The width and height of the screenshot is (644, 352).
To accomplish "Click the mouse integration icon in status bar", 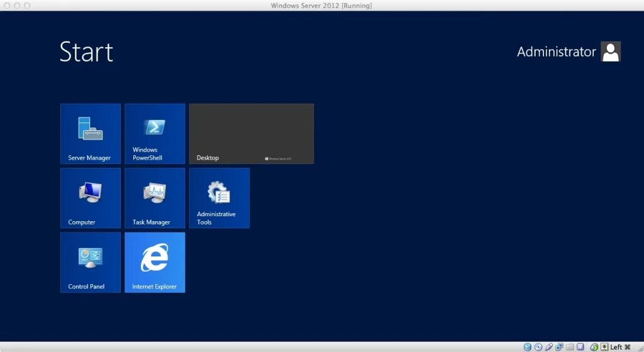I will click(x=594, y=347).
